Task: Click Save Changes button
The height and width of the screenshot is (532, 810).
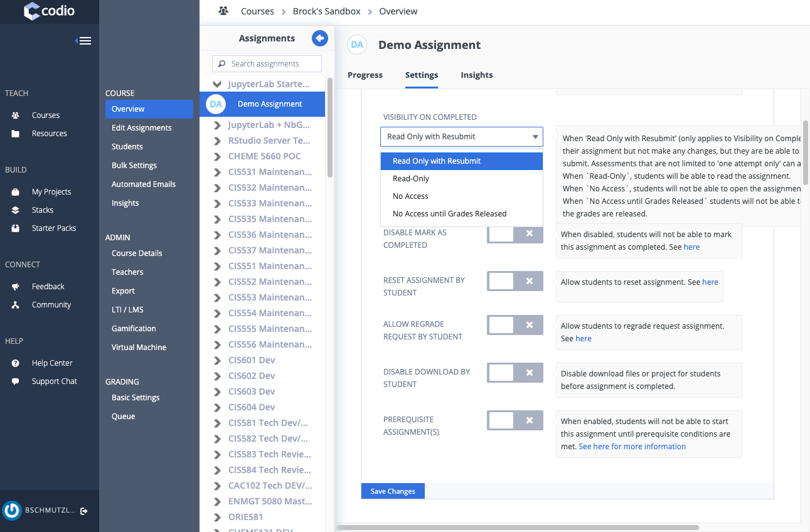Action: click(393, 491)
